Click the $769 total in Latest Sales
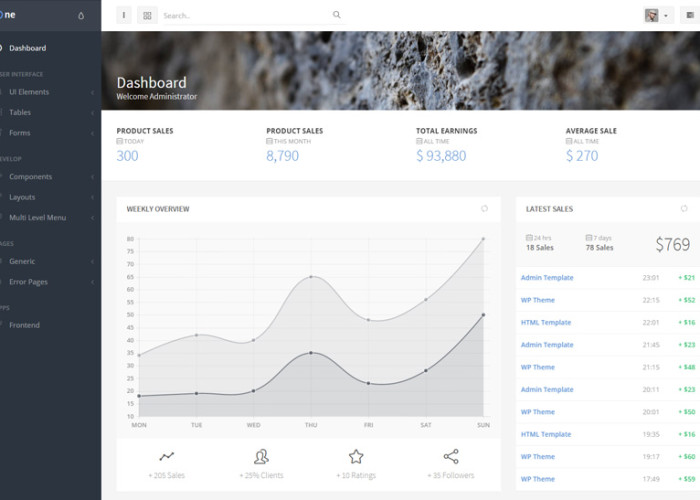 pyautogui.click(x=672, y=245)
